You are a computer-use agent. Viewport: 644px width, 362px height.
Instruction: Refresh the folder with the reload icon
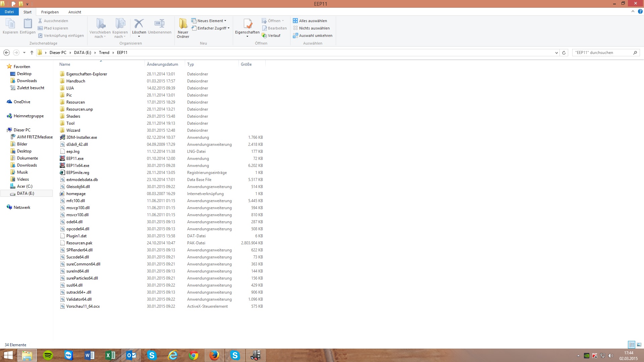click(564, 53)
